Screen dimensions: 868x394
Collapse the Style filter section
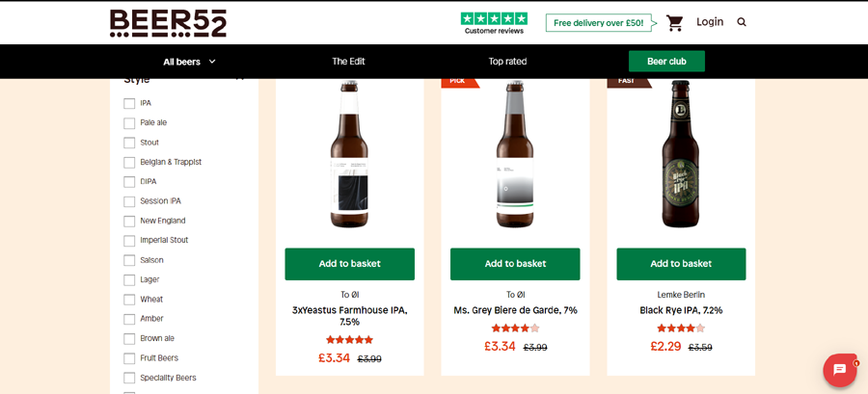pyautogui.click(x=239, y=79)
